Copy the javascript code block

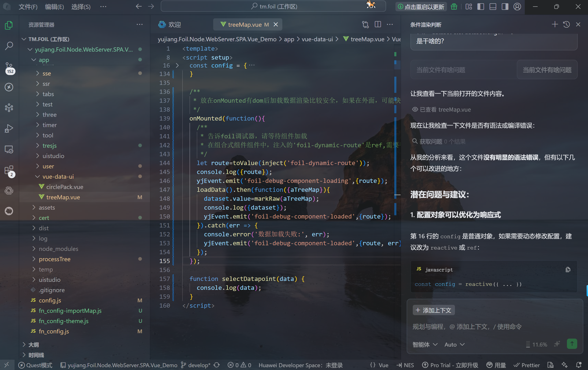(568, 269)
